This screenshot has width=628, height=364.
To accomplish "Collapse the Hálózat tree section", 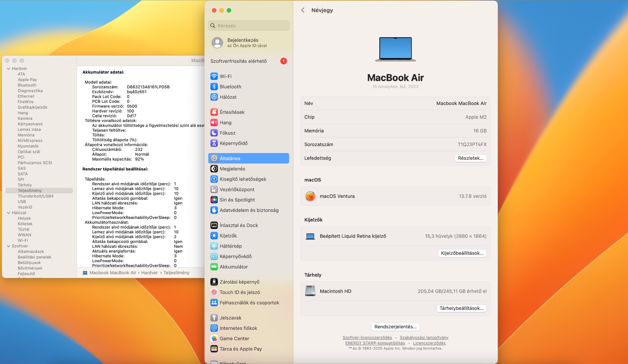I will click(x=9, y=213).
